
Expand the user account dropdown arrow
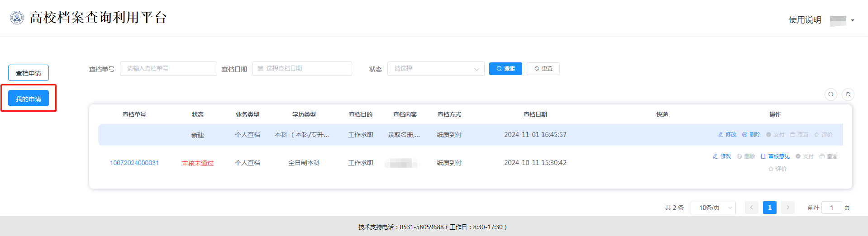853,20
